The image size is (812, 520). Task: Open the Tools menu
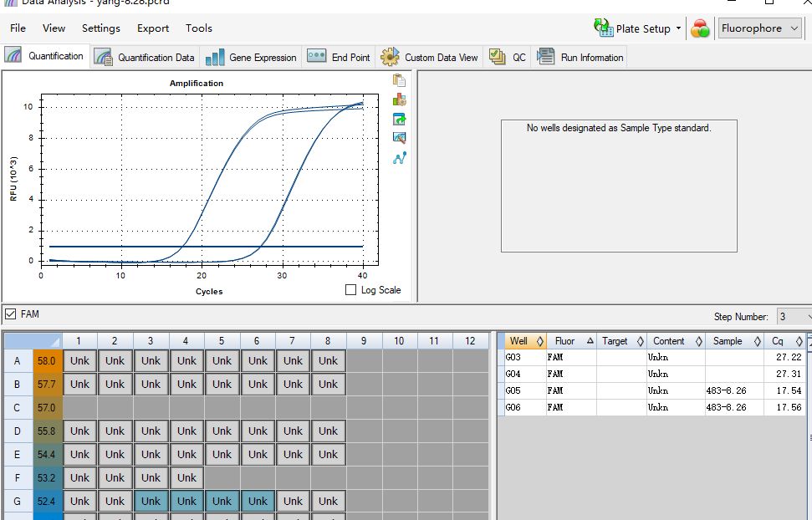(199, 28)
